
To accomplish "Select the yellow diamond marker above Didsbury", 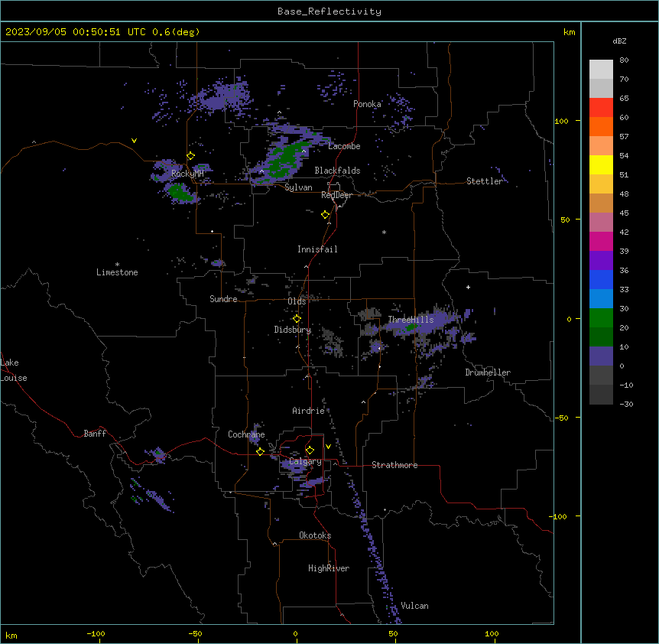I will tap(297, 319).
